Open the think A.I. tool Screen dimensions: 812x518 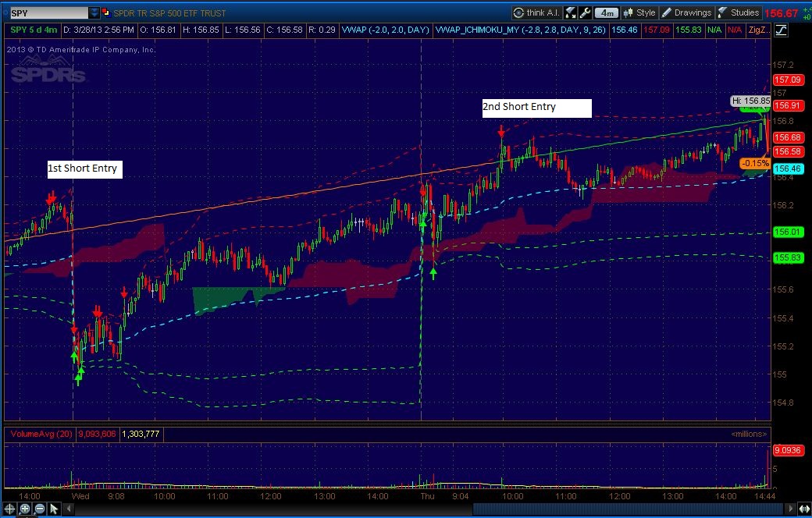tap(536, 12)
